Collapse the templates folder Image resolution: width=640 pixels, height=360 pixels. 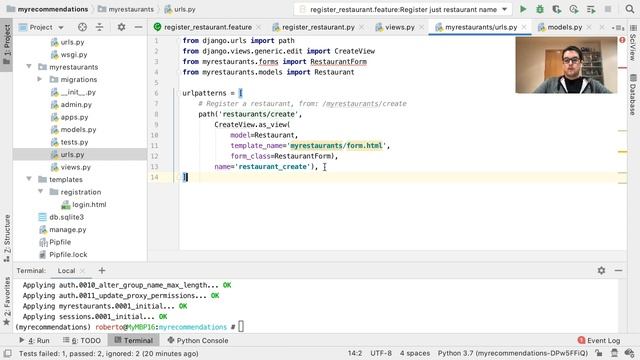[29, 179]
